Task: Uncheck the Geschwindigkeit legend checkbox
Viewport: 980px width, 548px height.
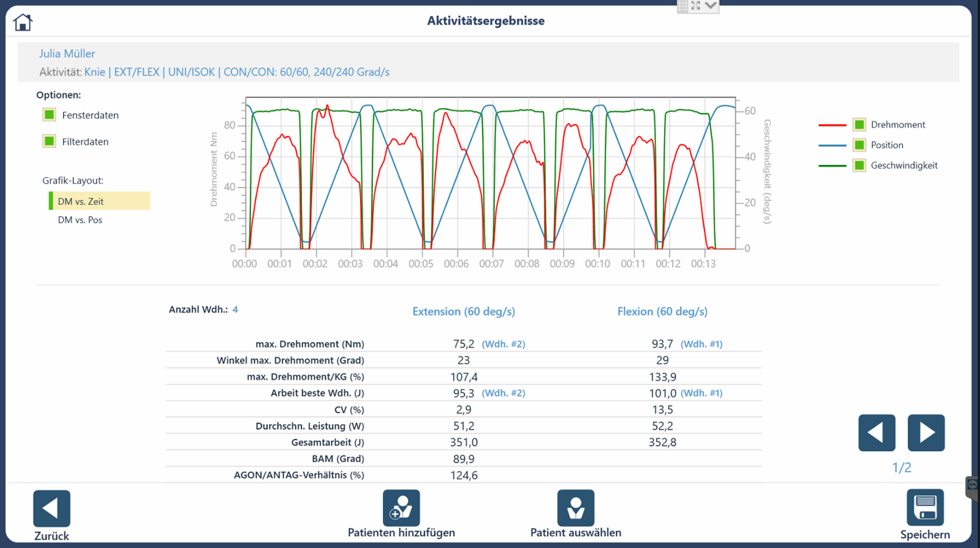Action: [x=859, y=166]
